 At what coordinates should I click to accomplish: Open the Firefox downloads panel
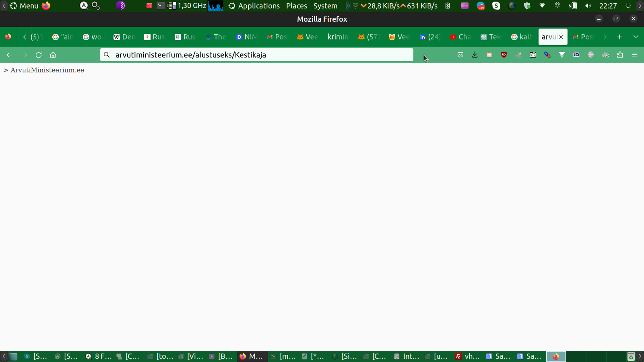(475, 55)
